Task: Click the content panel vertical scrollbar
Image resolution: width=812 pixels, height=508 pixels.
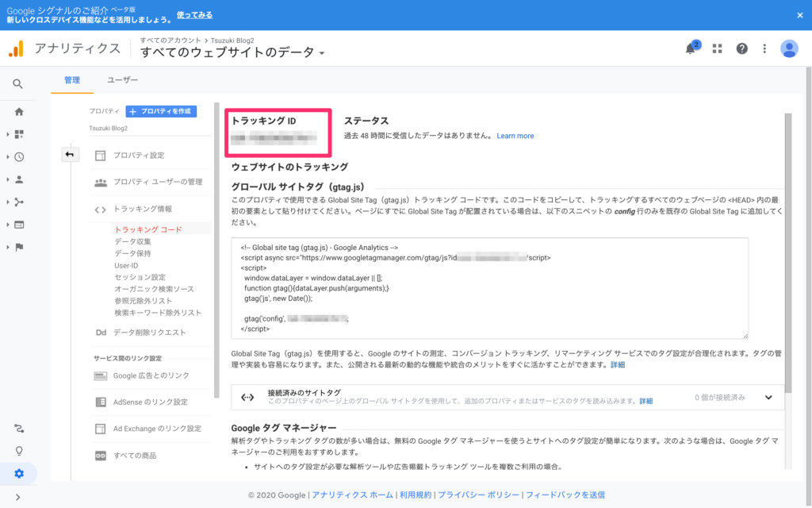Action: click(788, 253)
